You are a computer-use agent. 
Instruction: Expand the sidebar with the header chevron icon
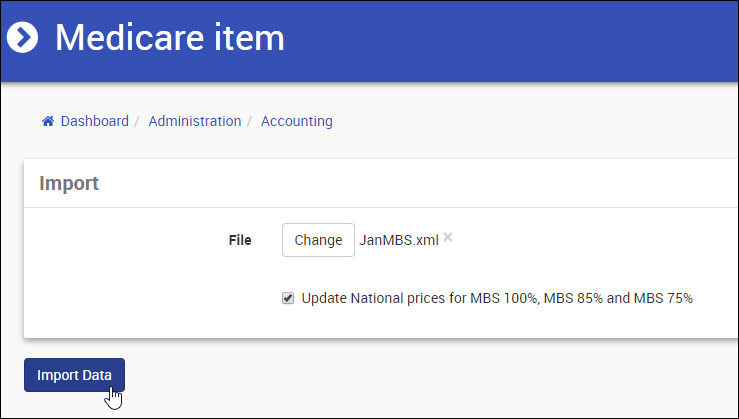pos(23,38)
